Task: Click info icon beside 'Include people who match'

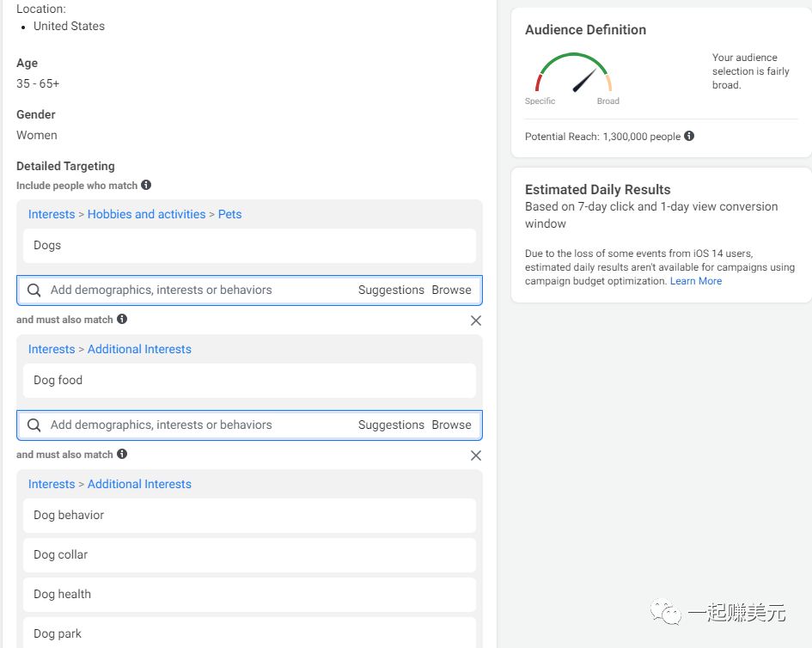Action: [146, 185]
